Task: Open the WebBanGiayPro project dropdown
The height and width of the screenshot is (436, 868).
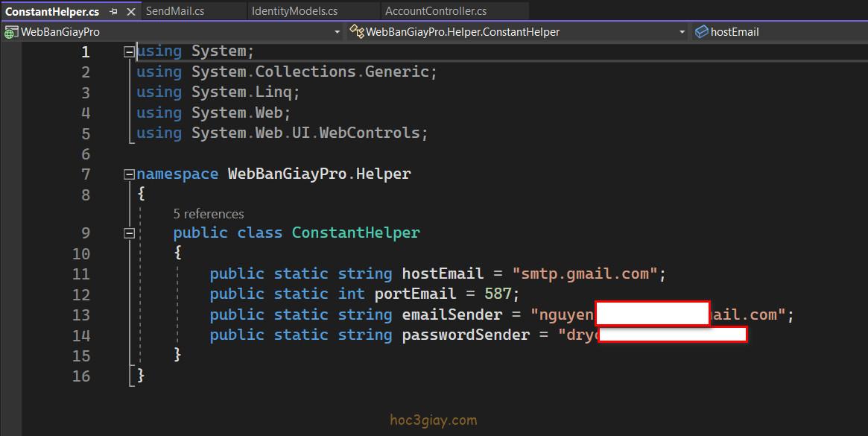Action: click(x=337, y=32)
